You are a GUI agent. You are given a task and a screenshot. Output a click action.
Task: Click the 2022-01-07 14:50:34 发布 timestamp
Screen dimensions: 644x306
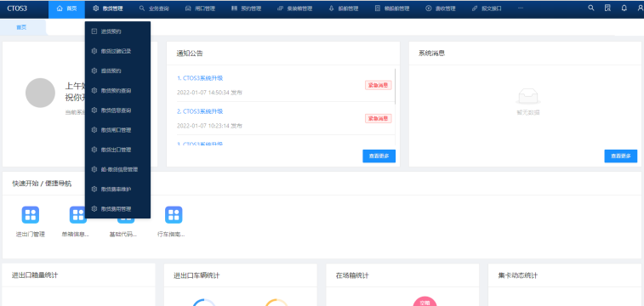click(209, 93)
